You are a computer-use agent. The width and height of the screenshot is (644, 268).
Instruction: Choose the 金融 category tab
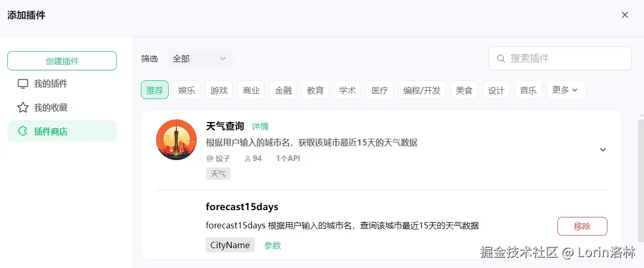point(283,90)
